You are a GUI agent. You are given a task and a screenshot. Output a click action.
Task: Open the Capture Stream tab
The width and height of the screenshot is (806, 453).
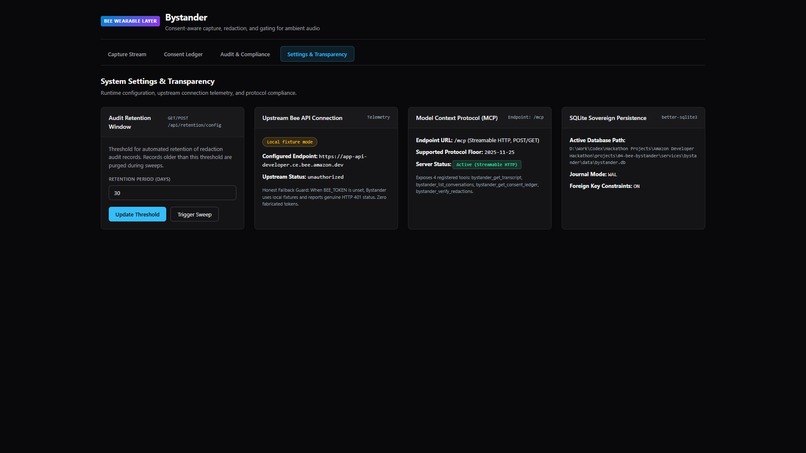[x=127, y=54]
